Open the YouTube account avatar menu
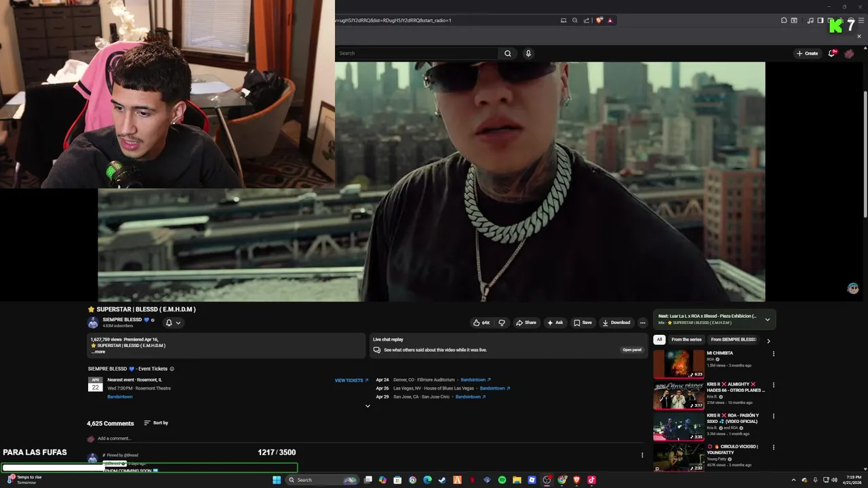This screenshot has height=488, width=868. pos(849,54)
